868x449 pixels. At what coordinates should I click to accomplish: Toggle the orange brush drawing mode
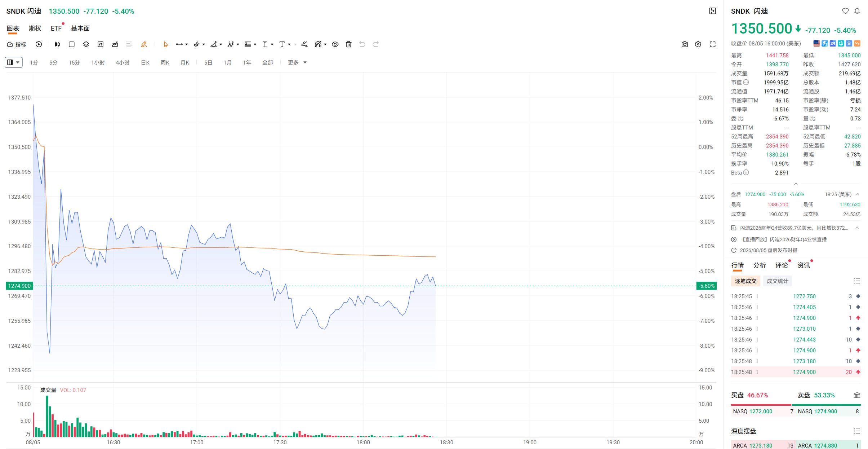coord(144,44)
